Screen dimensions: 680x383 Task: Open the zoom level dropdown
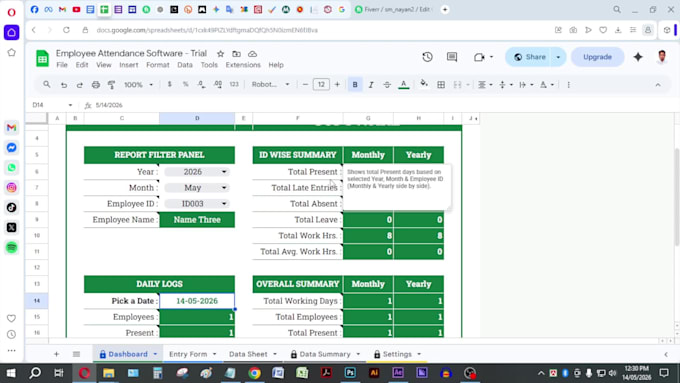coord(139,85)
